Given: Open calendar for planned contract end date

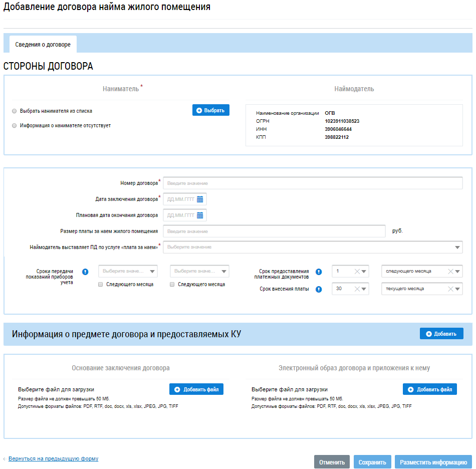Looking at the screenshot, I should [x=200, y=215].
